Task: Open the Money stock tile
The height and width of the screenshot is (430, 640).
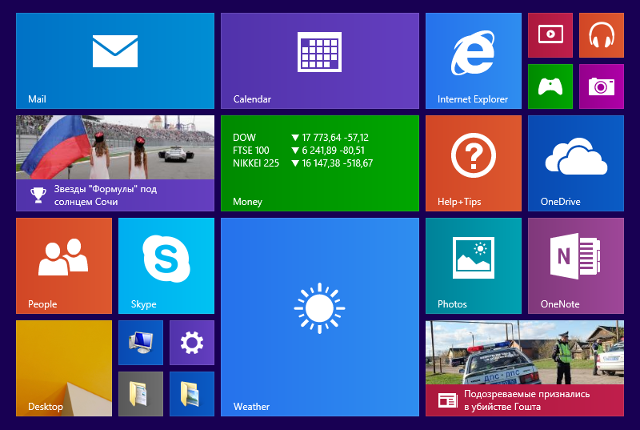Action: click(x=320, y=163)
